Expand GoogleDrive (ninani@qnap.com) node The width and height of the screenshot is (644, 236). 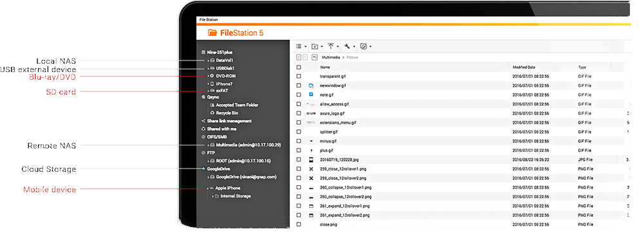[208, 177]
